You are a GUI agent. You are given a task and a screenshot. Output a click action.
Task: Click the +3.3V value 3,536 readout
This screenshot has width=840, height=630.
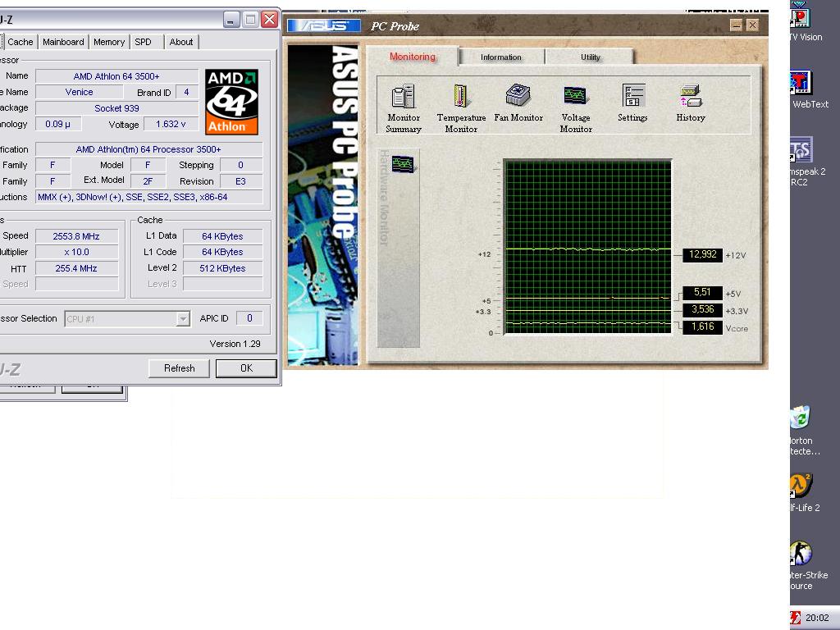pos(702,309)
